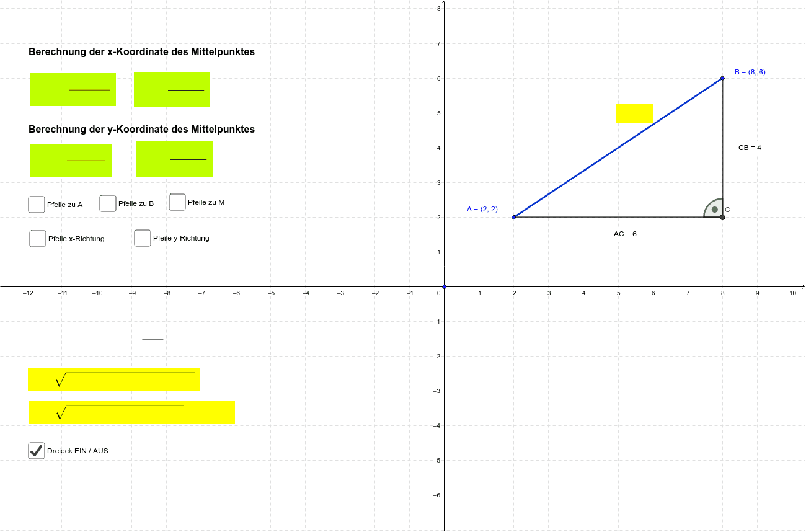Click heading 'Berechnung der y-Koordinate des Mittelpunktes'
The height and width of the screenshot is (532, 806).
click(141, 130)
